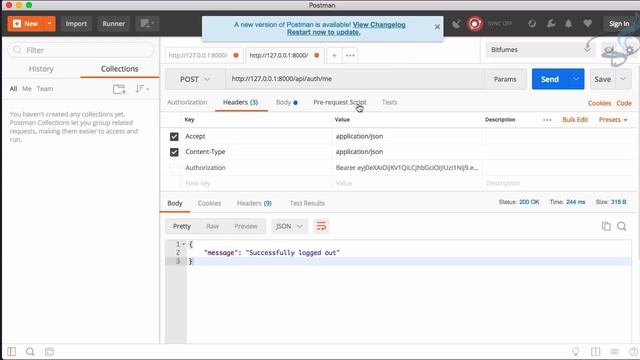Open the Pre-request Script tab

coord(340,102)
